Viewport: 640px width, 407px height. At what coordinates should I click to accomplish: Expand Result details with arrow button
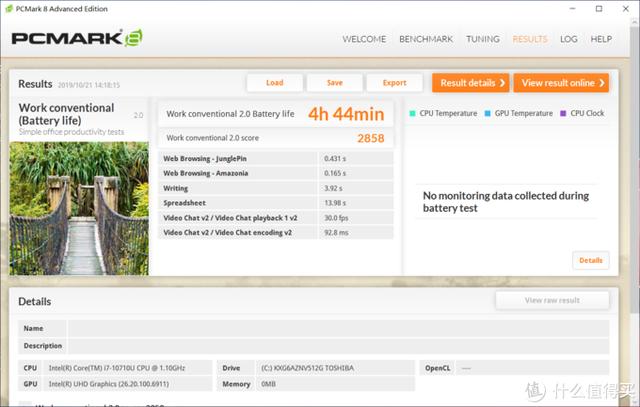pyautogui.click(x=470, y=83)
